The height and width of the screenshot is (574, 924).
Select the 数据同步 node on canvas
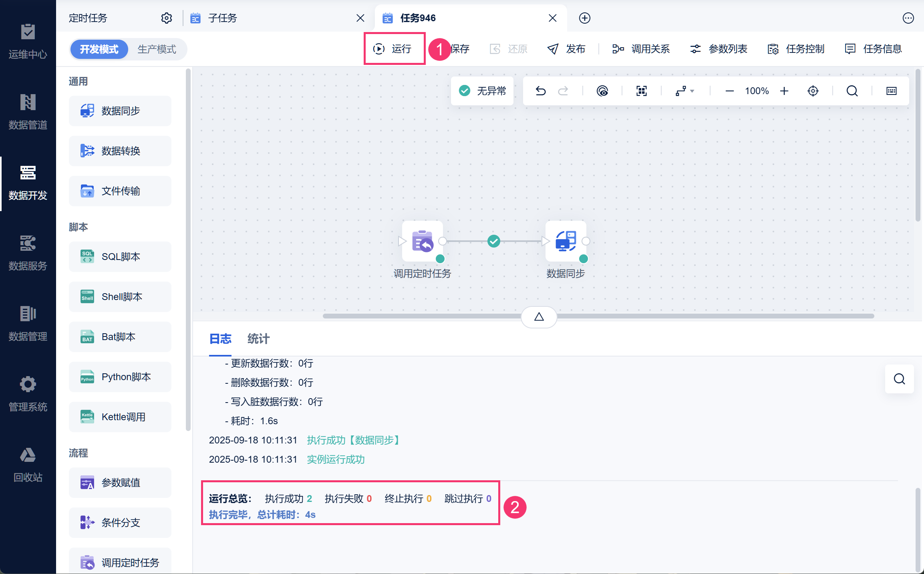click(565, 241)
